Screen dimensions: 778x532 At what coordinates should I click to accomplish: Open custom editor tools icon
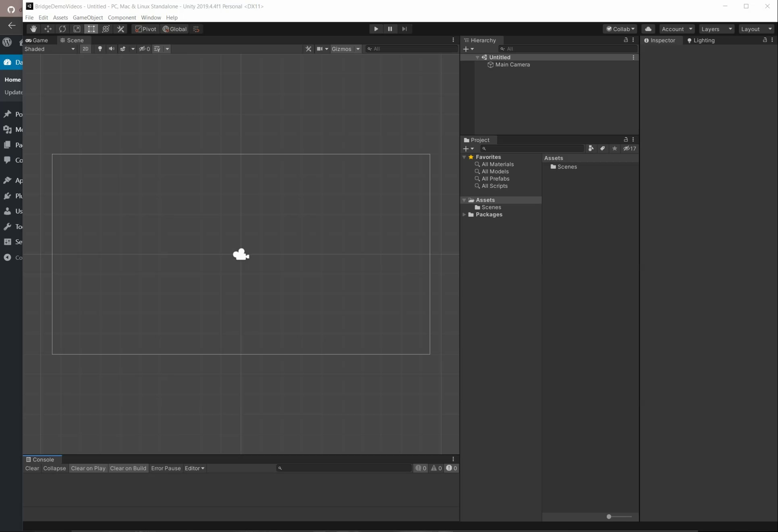pyautogui.click(x=121, y=29)
